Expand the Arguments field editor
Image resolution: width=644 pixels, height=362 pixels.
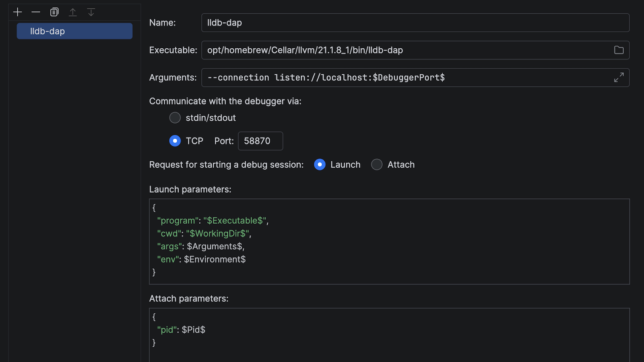(619, 77)
